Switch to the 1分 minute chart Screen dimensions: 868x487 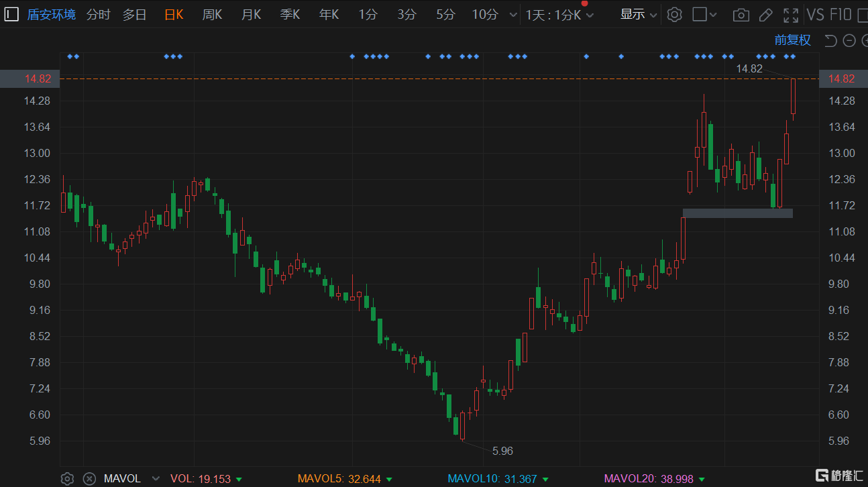point(368,14)
